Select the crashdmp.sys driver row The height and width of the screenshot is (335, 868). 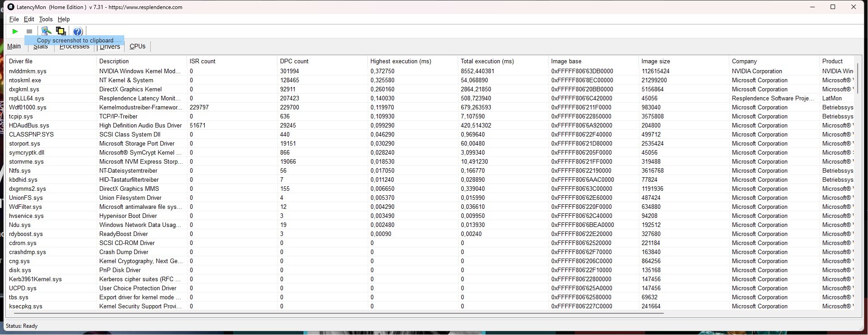(431, 252)
